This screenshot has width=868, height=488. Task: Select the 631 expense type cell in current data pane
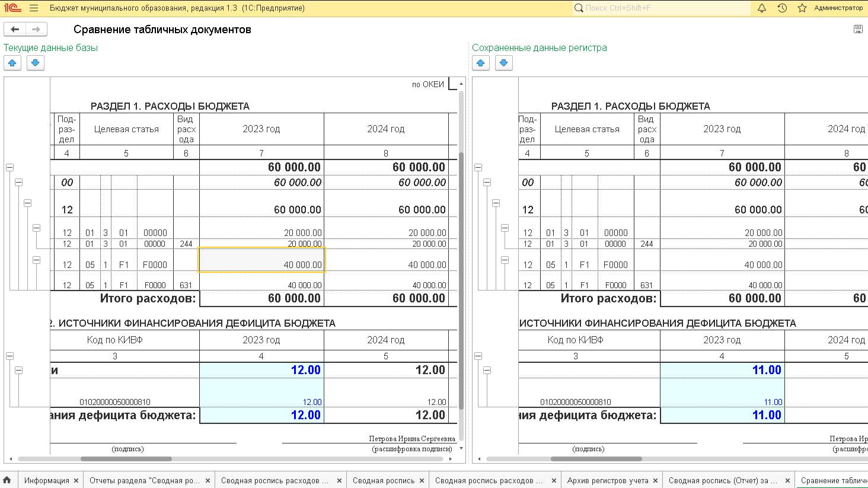186,285
